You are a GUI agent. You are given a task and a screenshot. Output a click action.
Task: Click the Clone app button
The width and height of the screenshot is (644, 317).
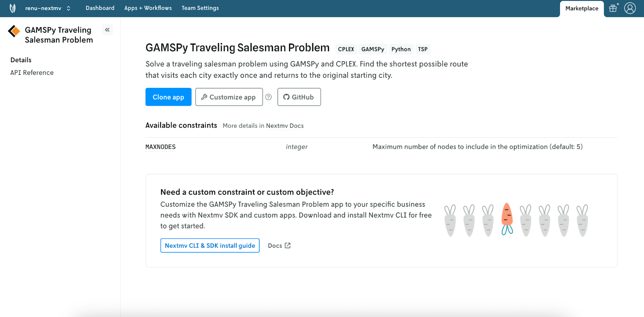point(168,97)
